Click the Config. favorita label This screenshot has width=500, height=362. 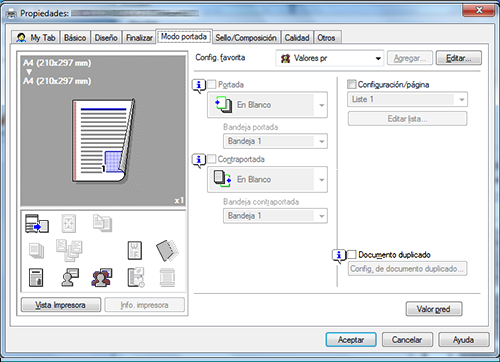[220, 58]
